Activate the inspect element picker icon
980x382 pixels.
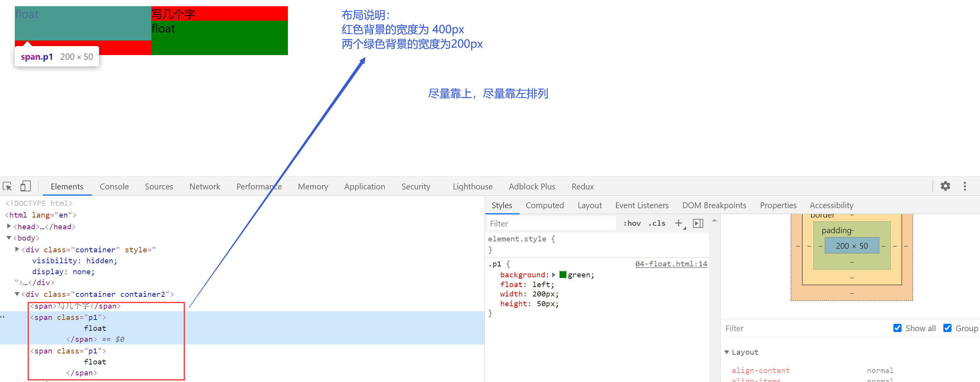click(7, 186)
